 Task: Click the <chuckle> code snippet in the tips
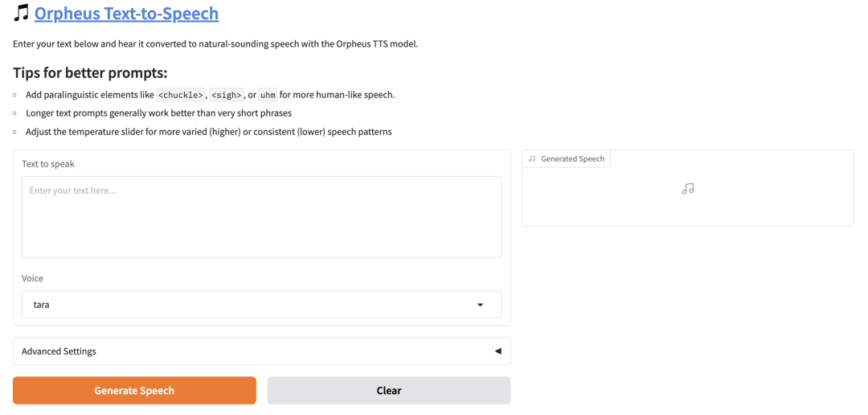coord(181,95)
